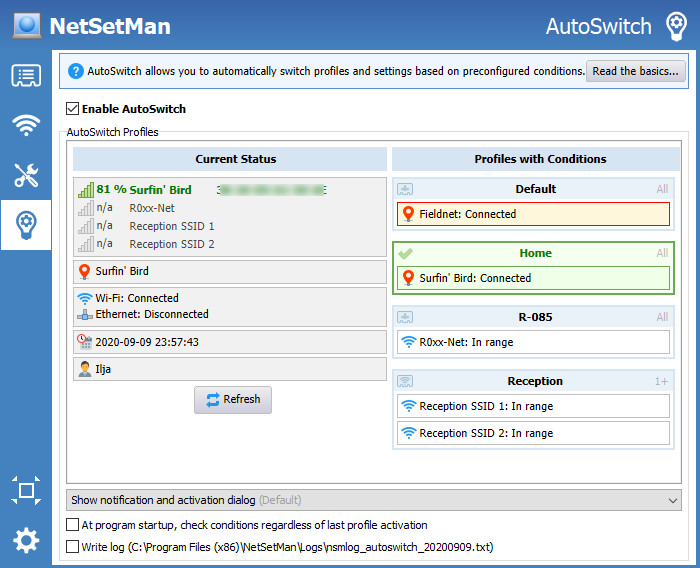Click Wi-Fi icon of Reception SSID 1 condition
This screenshot has height=568, width=700.
point(408,406)
